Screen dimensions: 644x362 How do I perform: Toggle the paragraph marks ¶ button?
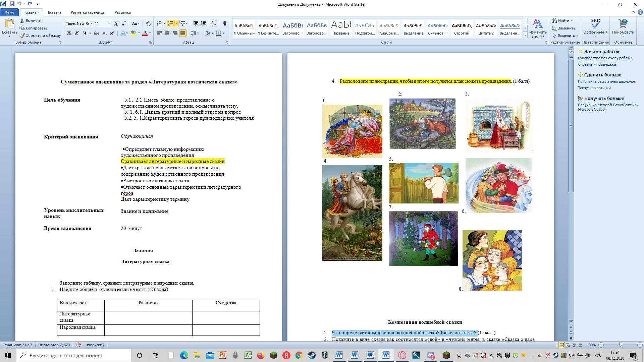pos(224,23)
